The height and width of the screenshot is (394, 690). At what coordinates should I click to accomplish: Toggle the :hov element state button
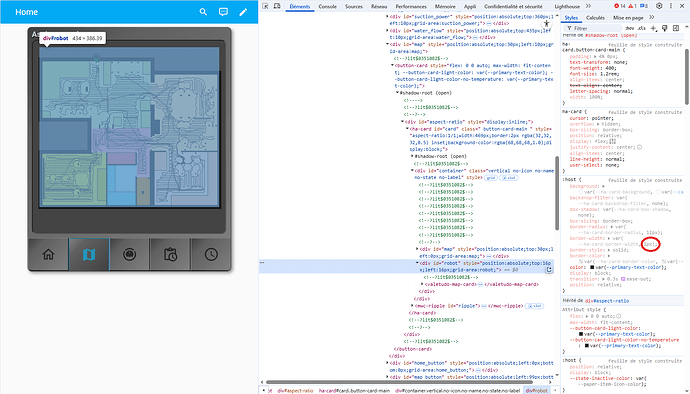[630, 28]
